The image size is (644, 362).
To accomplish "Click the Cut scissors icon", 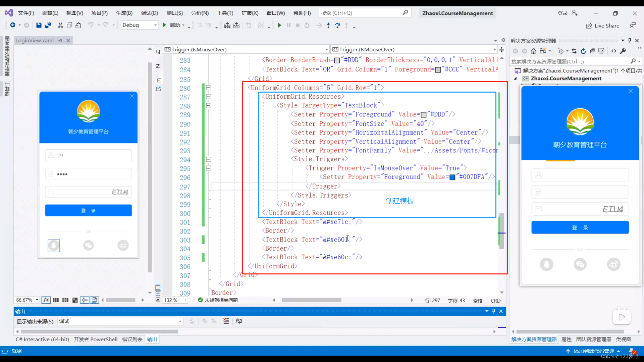I will [60, 25].
